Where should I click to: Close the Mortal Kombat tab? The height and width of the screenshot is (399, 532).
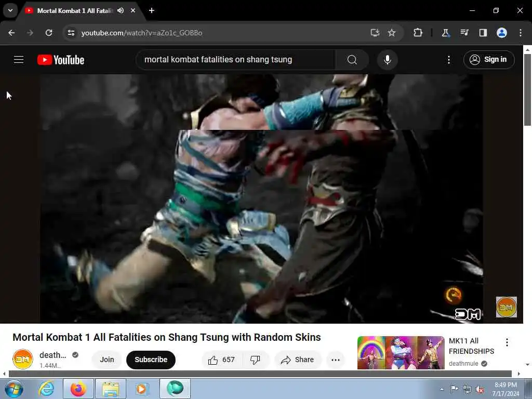coord(133,10)
